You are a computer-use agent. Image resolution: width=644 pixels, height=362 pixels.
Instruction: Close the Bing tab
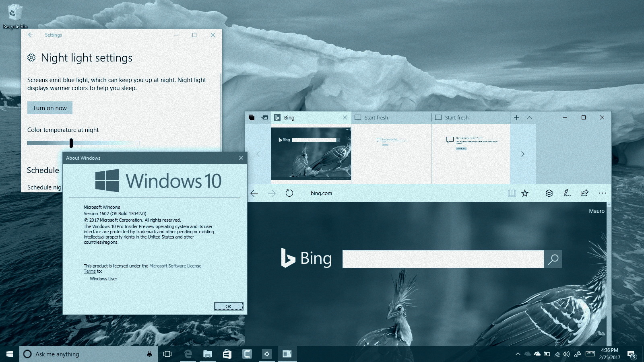click(345, 117)
